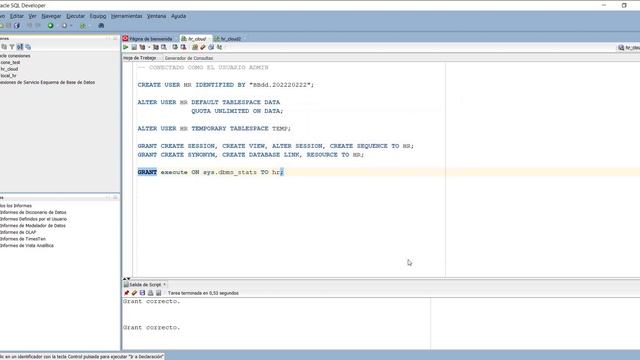Click the Explain Plan icon in worksheet toolbar
640x360 pixels.
(142, 47)
